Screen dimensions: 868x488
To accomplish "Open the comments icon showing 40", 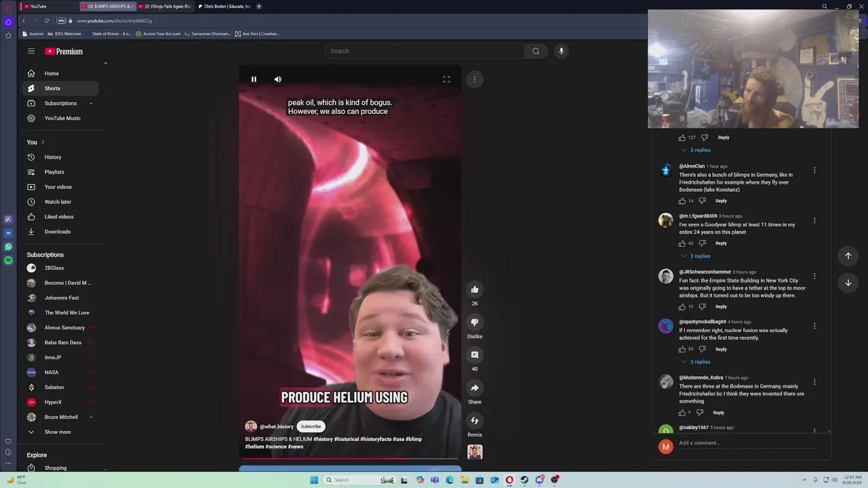I will 475,354.
